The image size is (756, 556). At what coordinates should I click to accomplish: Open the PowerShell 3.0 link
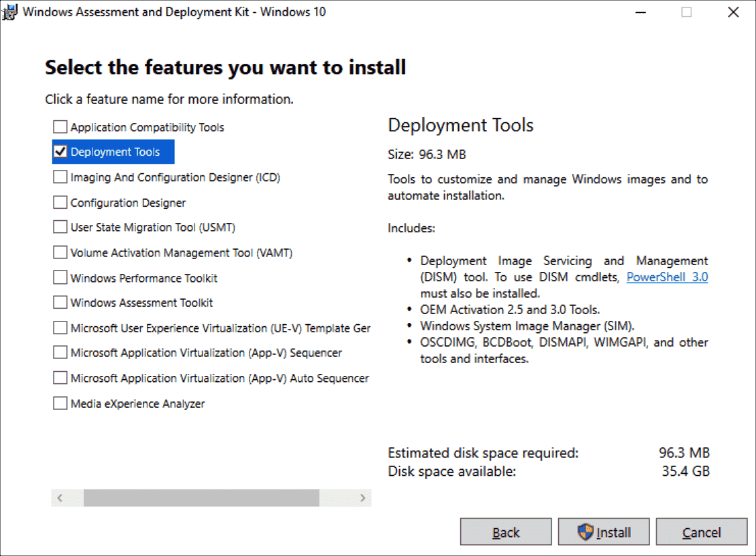point(666,277)
